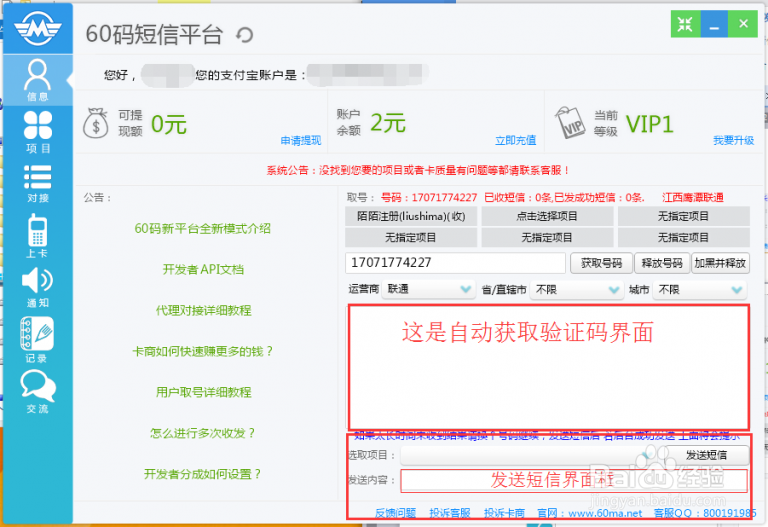Open the 项目 sidebar section
This screenshot has width=768, height=527.
coord(38,132)
